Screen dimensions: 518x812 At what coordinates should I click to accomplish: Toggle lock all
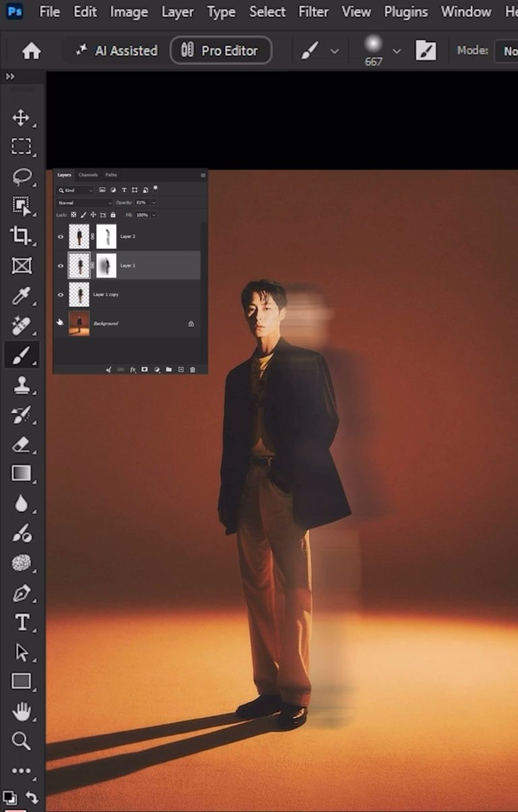(113, 215)
